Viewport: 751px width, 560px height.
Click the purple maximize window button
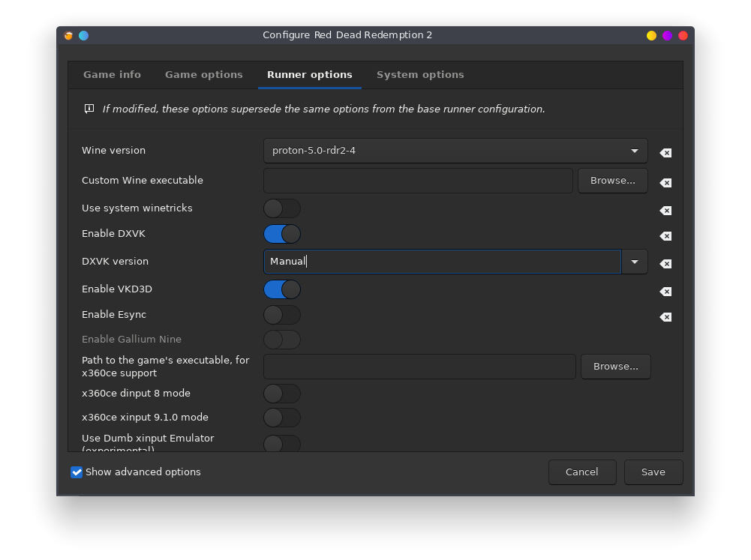[x=667, y=35]
